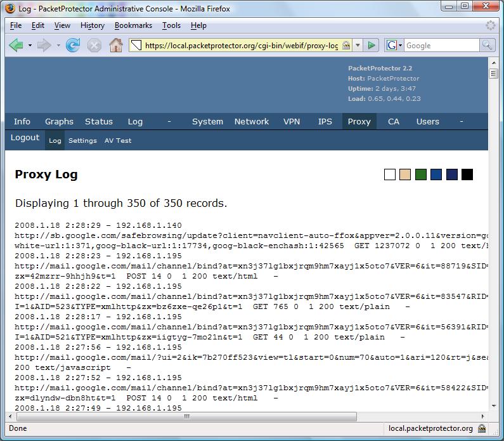
Task: Click in the Google search box
Action: point(441,45)
